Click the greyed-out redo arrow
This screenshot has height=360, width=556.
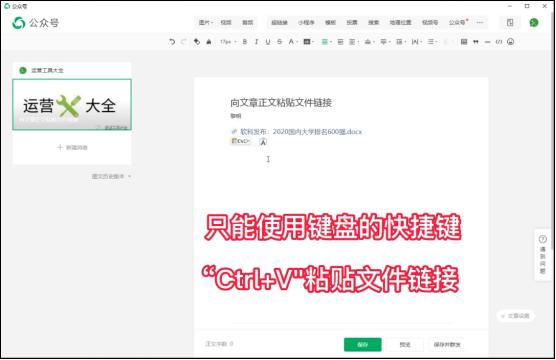(x=184, y=42)
